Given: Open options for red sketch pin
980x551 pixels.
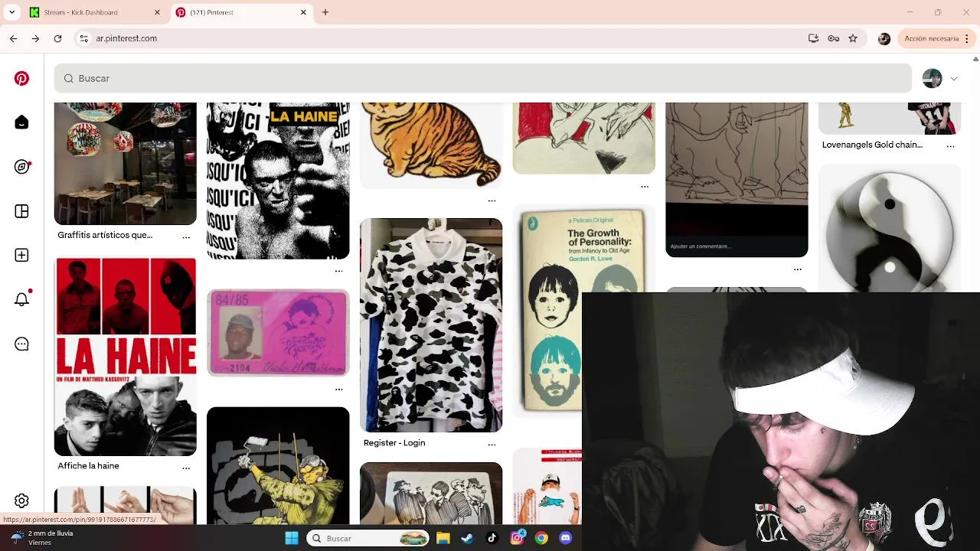Looking at the screenshot, I should (x=645, y=187).
